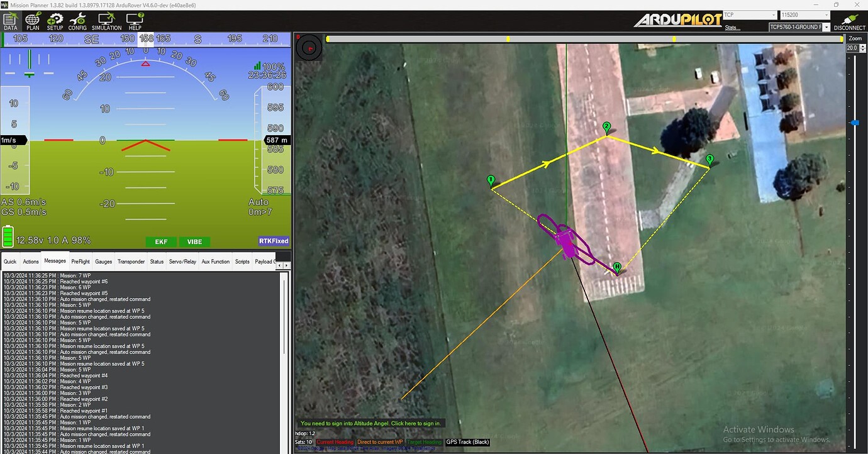Switch to the Actions tab

coord(31,262)
